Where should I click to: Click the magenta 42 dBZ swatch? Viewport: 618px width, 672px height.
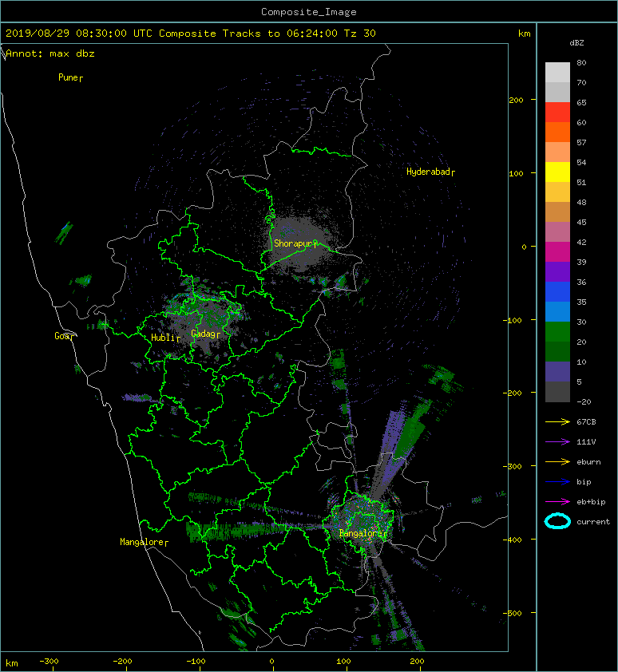pyautogui.click(x=557, y=251)
